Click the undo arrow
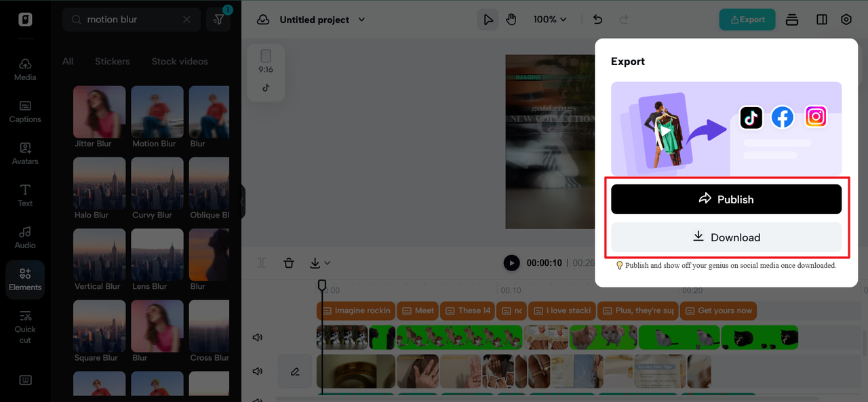The image size is (868, 402). click(597, 20)
